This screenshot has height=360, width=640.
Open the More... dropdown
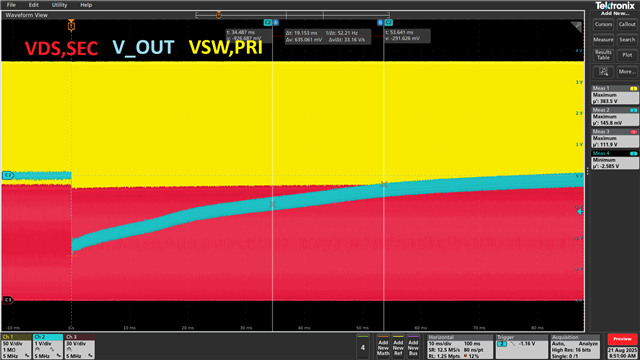tap(627, 72)
